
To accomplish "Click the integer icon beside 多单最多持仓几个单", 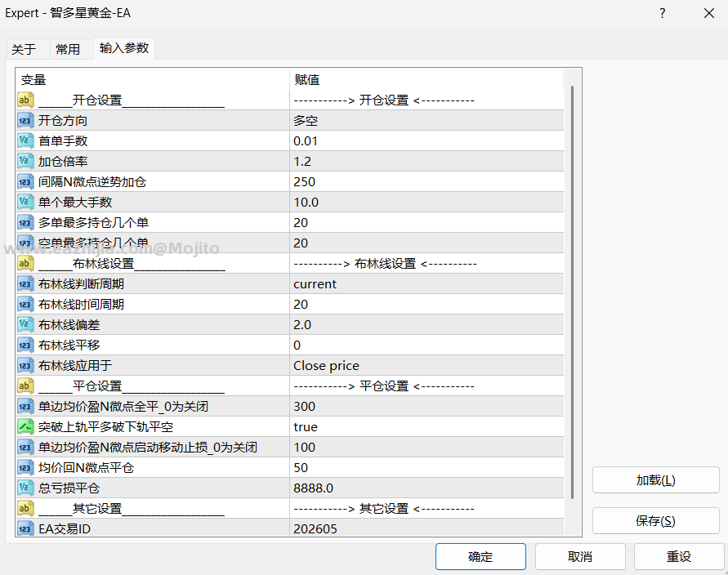I will click(25, 223).
